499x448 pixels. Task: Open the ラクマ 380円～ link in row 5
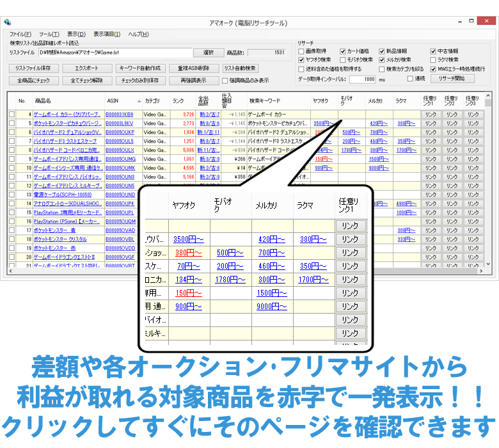point(406,124)
